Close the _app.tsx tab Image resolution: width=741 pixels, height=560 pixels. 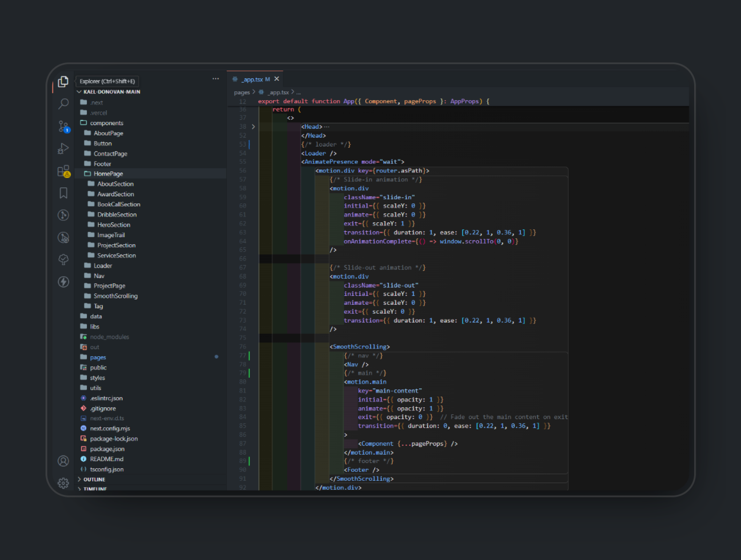(277, 79)
